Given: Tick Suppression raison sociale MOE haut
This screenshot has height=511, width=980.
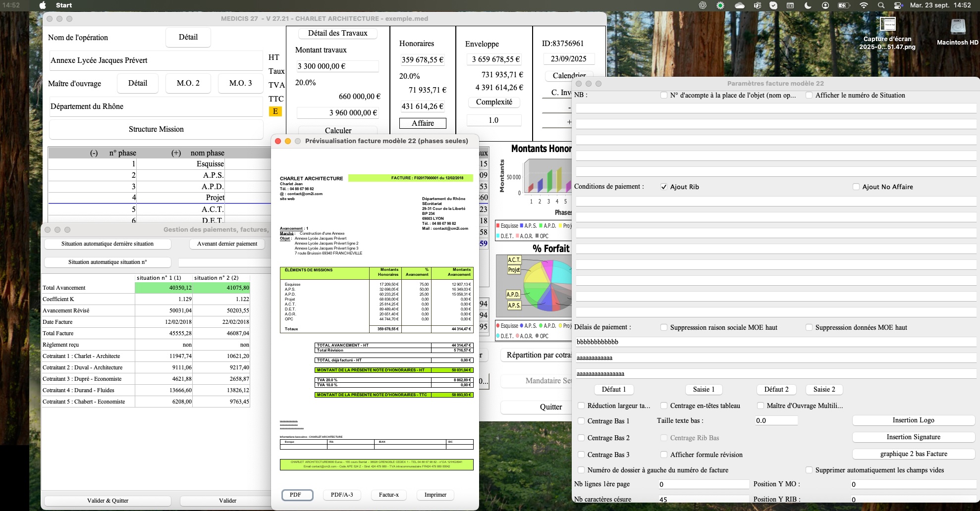Looking at the screenshot, I should [664, 327].
